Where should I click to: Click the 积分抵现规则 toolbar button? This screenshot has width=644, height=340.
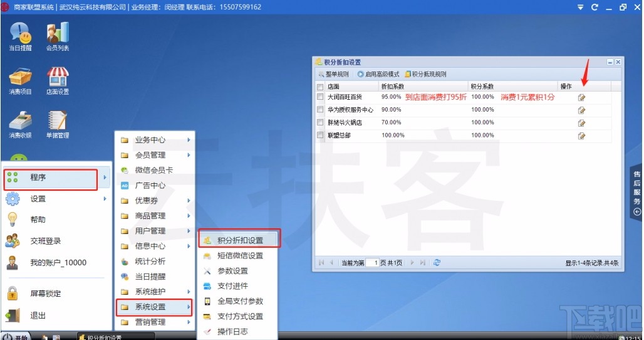click(x=425, y=75)
